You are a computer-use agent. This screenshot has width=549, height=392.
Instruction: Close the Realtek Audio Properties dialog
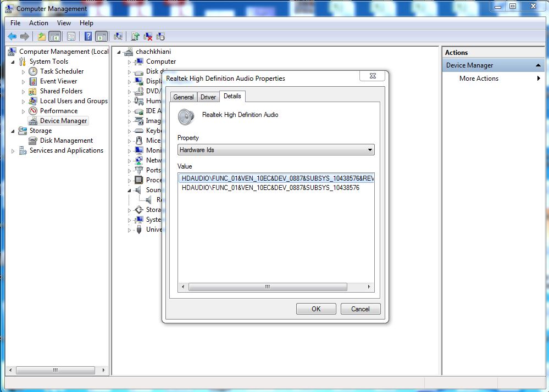tap(373, 76)
